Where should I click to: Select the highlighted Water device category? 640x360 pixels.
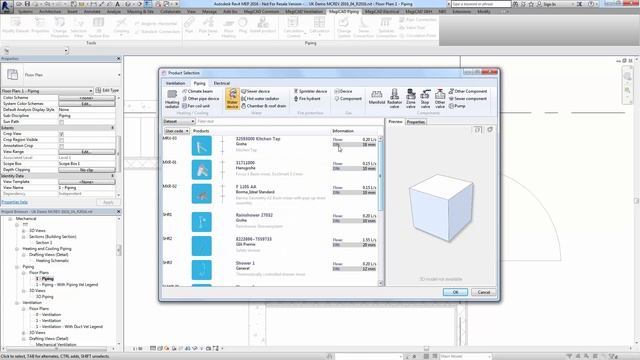tap(232, 99)
